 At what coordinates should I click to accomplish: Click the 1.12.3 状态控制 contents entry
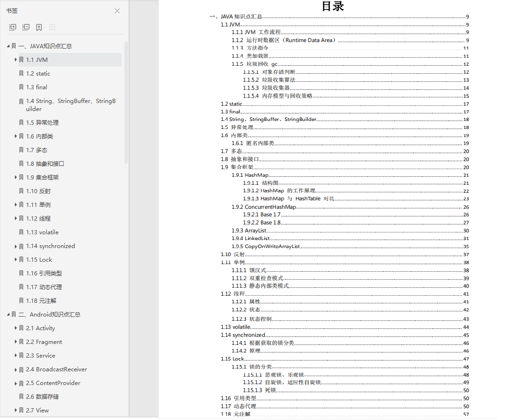[x=350, y=319]
